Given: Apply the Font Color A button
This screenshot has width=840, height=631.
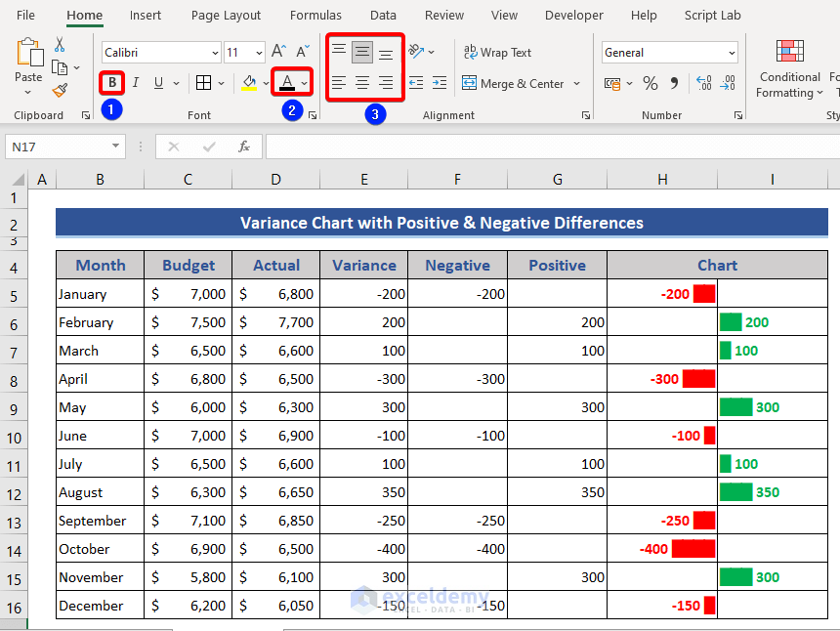Looking at the screenshot, I should [x=287, y=82].
